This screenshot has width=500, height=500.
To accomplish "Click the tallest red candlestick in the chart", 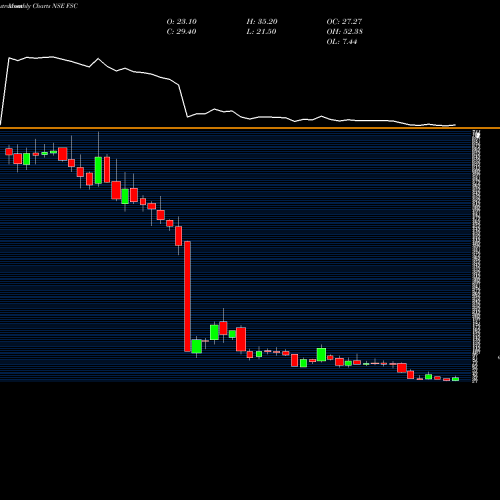I will (x=188, y=296).
